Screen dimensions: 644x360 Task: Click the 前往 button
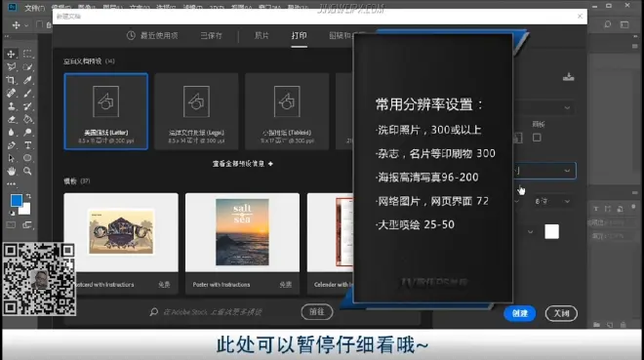[317, 312]
